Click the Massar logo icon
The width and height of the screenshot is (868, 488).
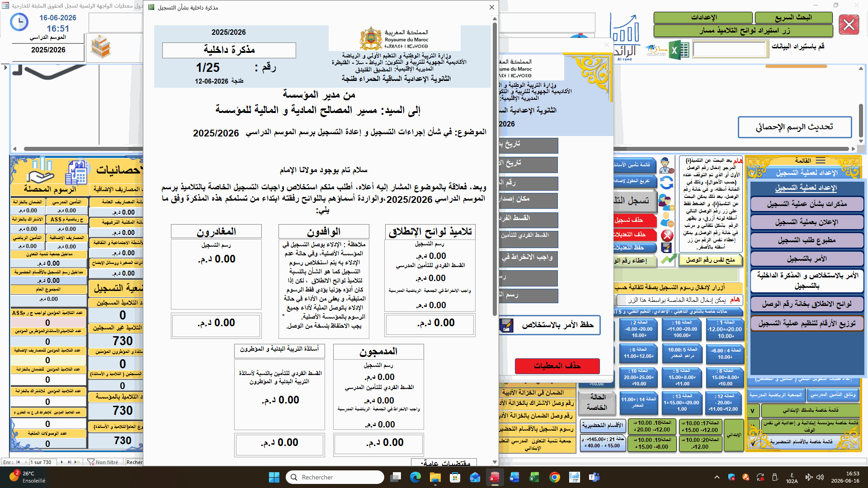pos(656,50)
